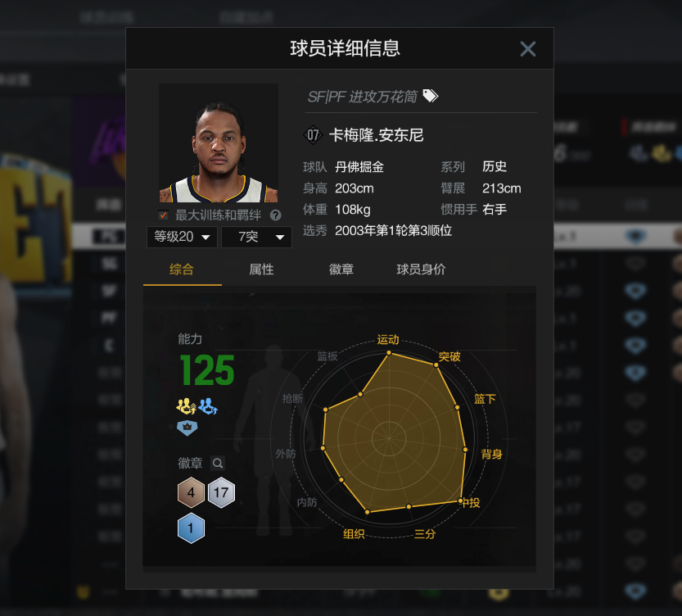Switch to the 属性 tab
The width and height of the screenshot is (682, 616).
pyautogui.click(x=261, y=269)
